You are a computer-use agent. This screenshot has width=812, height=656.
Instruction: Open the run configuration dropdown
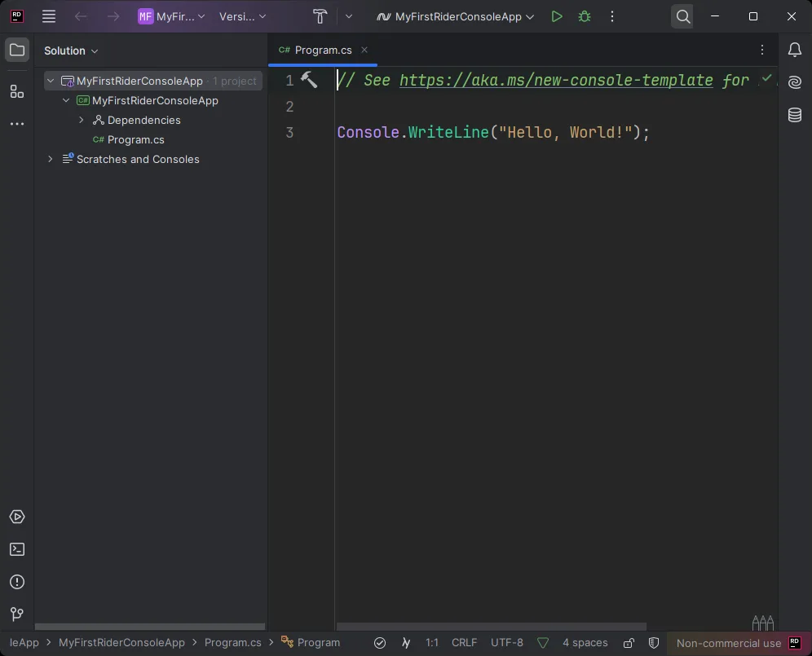(456, 16)
